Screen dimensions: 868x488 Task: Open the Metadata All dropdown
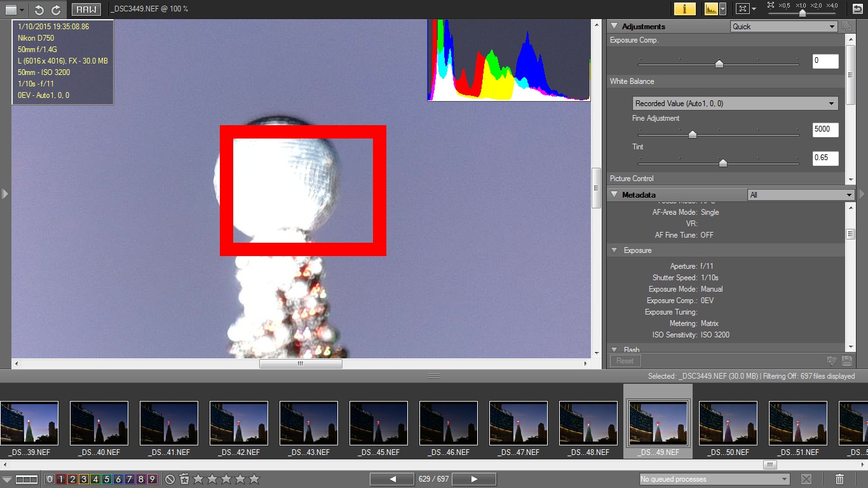[801, 195]
